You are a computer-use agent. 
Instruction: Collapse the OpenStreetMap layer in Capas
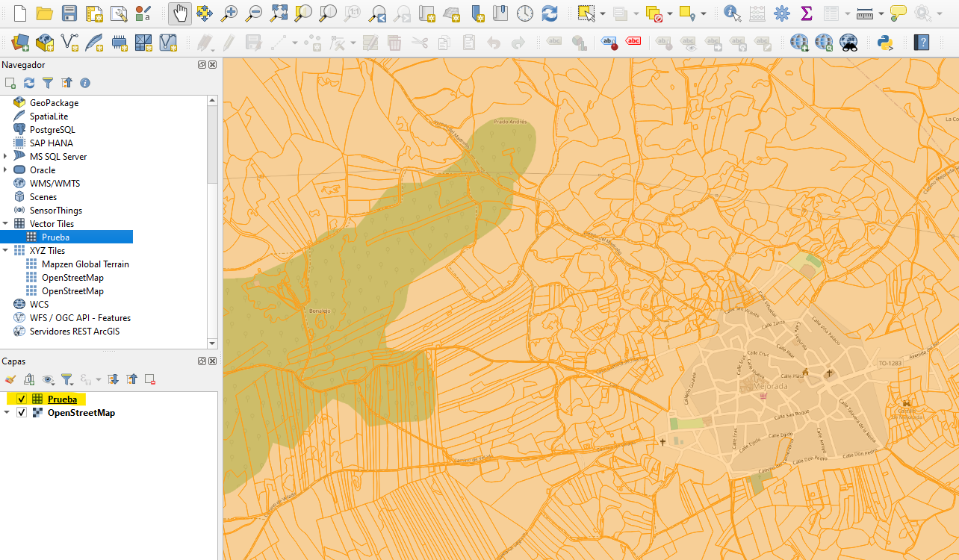(x=7, y=413)
